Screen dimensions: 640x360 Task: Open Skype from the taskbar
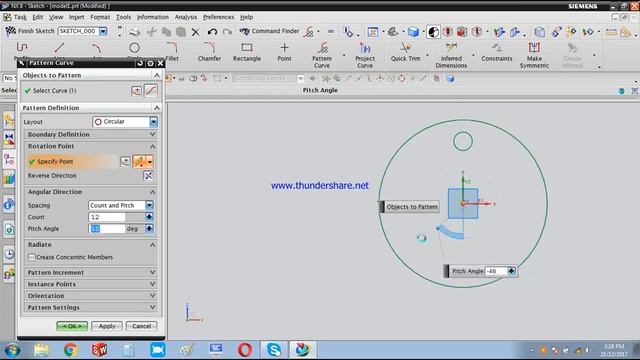pos(273,350)
